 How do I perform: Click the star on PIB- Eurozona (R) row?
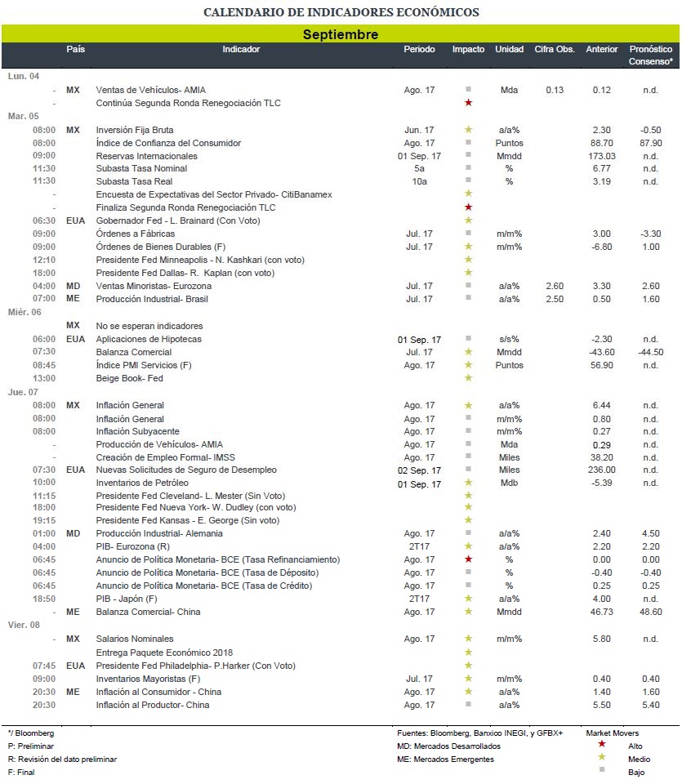coord(468,546)
